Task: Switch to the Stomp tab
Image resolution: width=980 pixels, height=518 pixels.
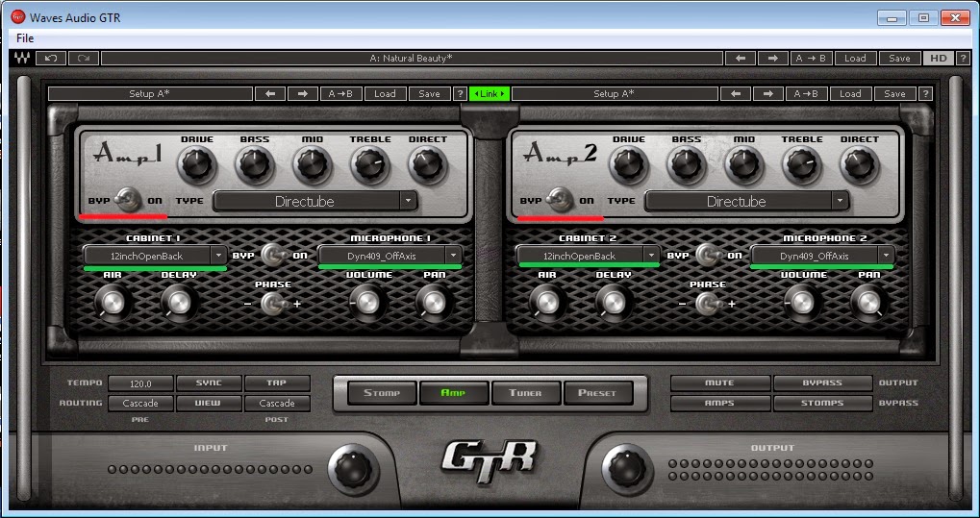Action: click(x=382, y=393)
